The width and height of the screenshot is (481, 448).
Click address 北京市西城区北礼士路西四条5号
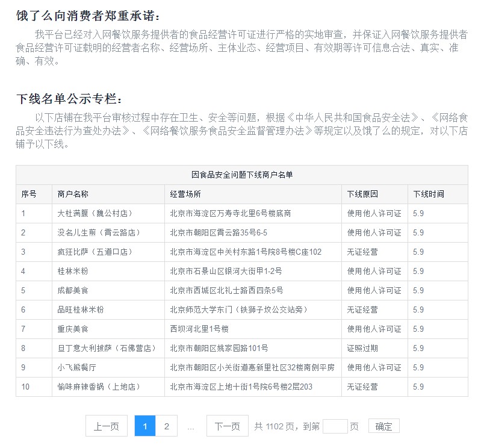click(x=226, y=290)
